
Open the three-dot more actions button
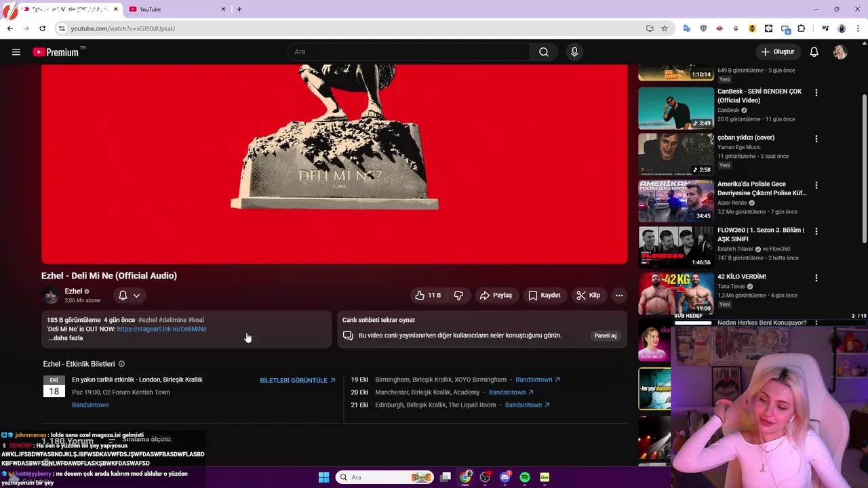619,296
